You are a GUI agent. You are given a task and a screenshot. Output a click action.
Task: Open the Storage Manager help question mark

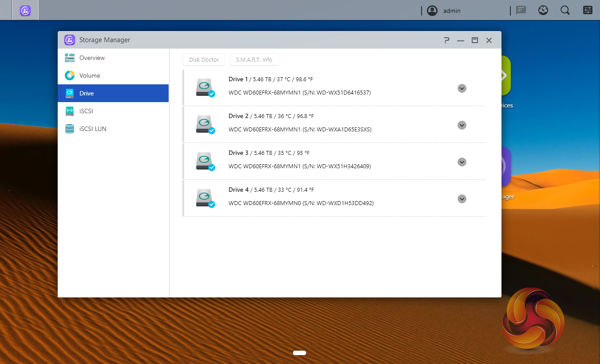pos(446,40)
